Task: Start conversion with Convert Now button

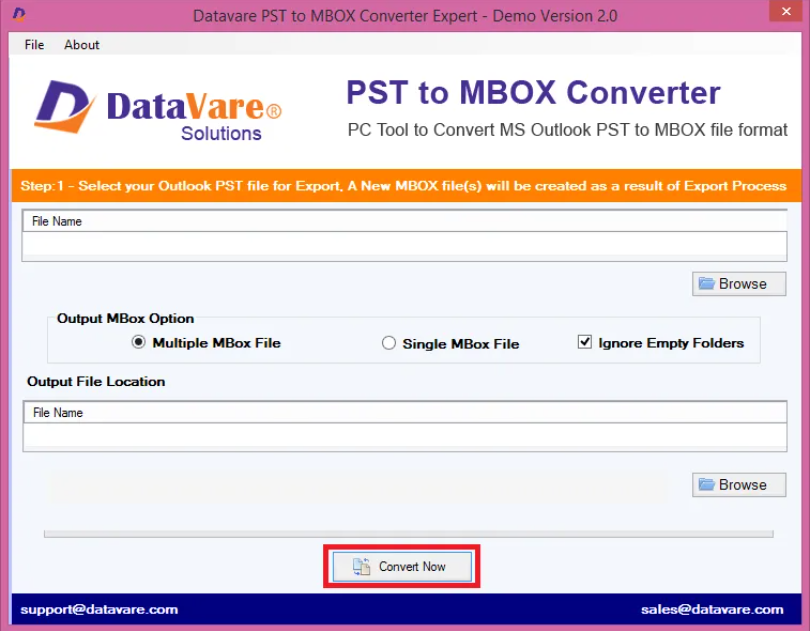Action: (x=402, y=566)
